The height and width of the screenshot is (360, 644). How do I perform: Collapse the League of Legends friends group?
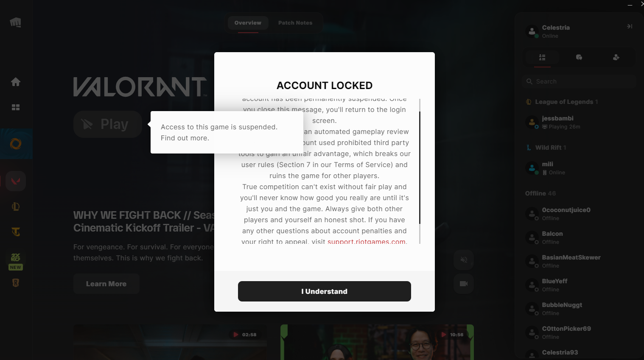562,102
